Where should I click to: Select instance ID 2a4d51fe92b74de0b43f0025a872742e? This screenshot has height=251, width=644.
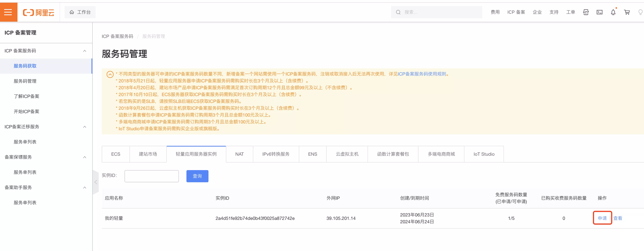[255, 219]
